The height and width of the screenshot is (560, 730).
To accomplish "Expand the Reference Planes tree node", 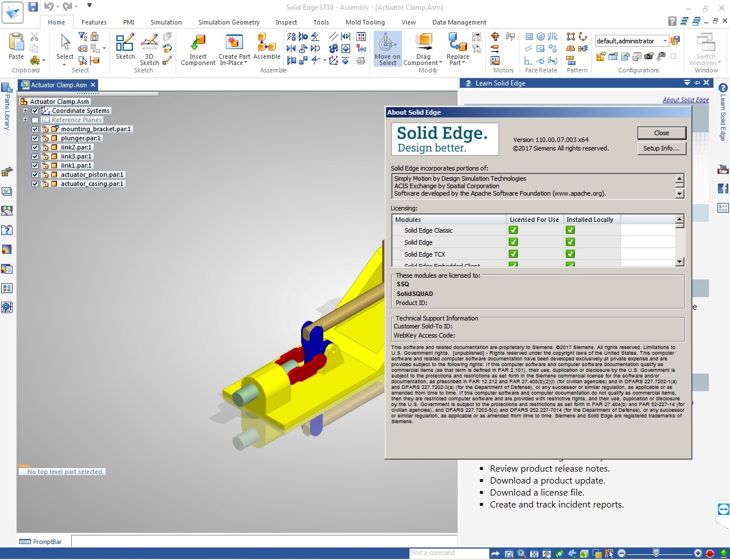I will coord(25,120).
